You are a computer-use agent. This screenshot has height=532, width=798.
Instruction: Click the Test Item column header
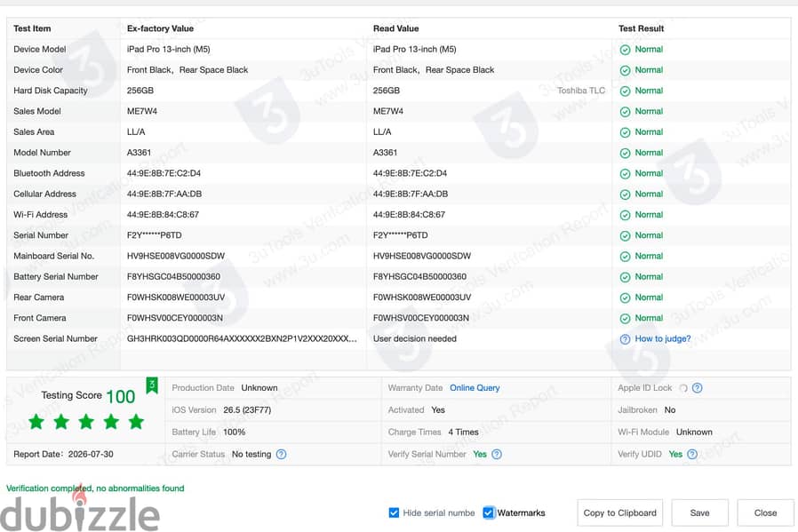(32, 28)
